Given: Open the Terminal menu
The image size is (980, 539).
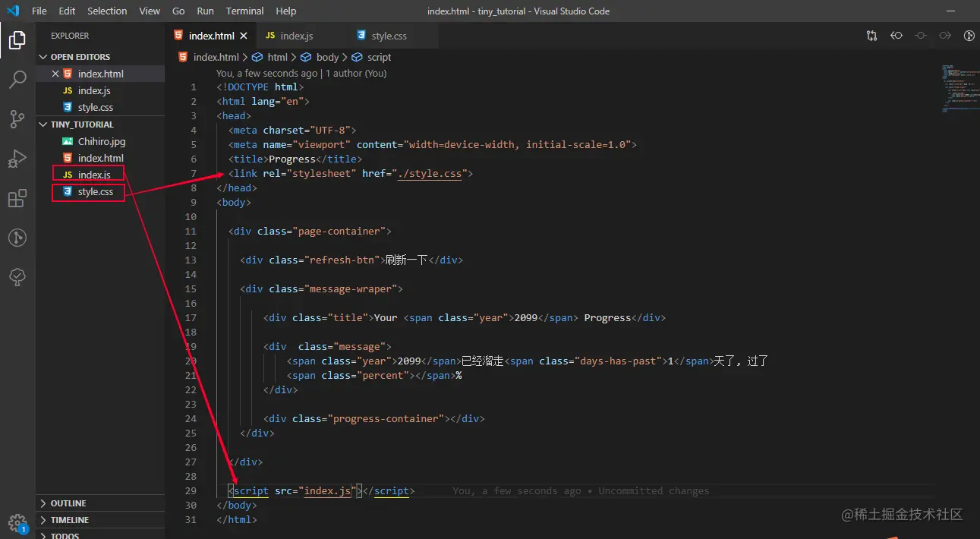Looking at the screenshot, I should point(245,11).
